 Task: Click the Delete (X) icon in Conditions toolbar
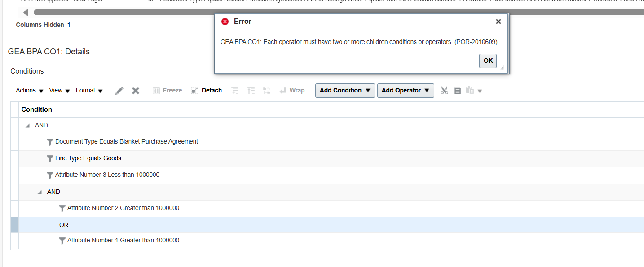click(136, 90)
